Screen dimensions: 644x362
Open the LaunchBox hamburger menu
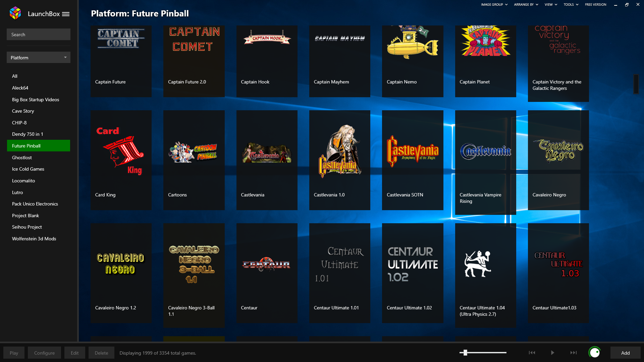66,14
